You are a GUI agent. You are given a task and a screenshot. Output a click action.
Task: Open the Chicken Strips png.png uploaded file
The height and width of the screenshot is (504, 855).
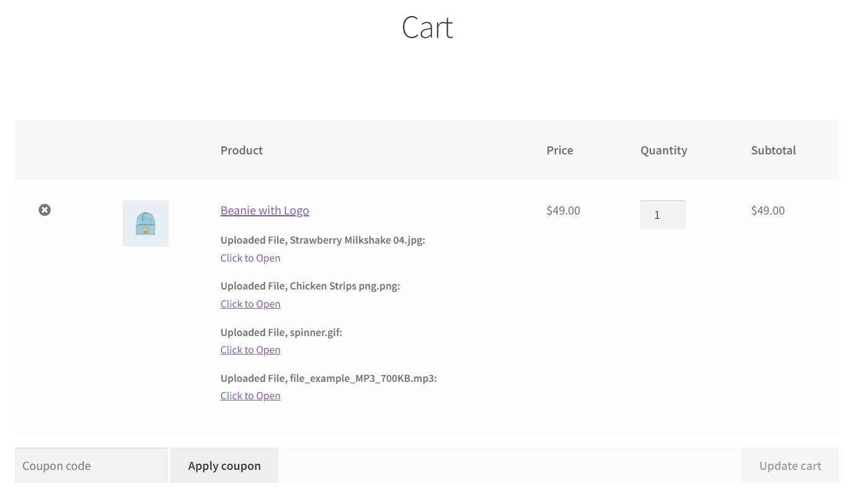click(250, 303)
